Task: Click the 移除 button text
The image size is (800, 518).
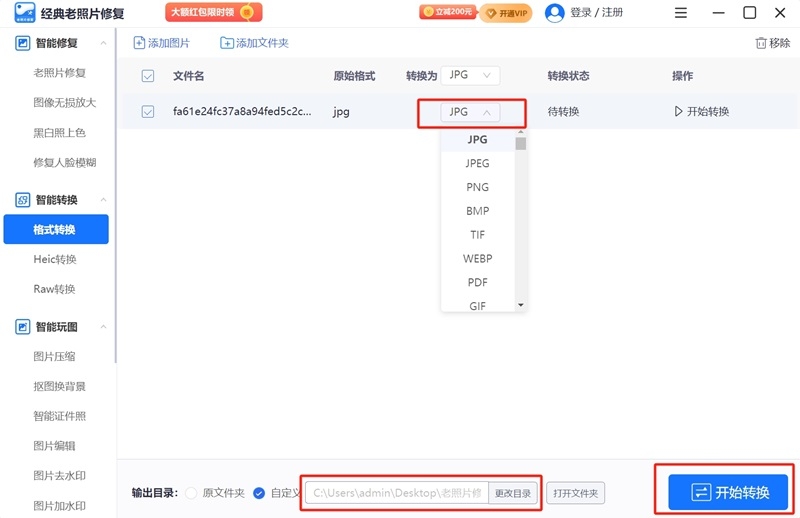Action: point(780,43)
